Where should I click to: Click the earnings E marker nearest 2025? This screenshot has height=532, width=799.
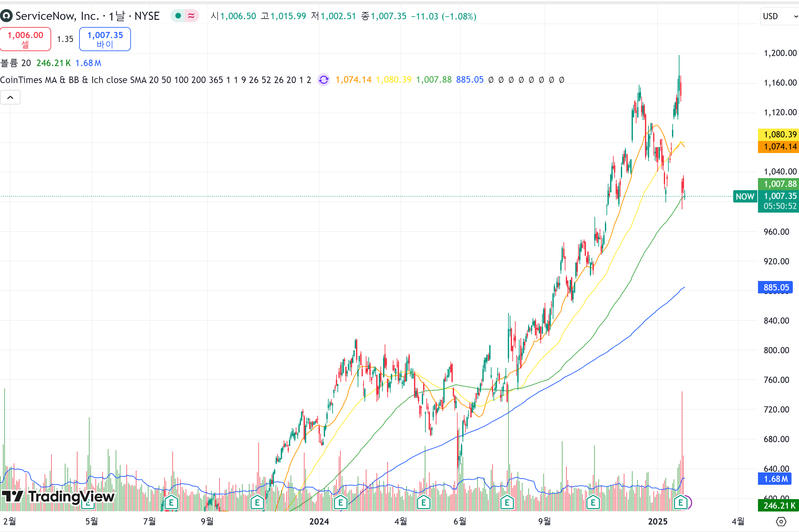[680, 502]
